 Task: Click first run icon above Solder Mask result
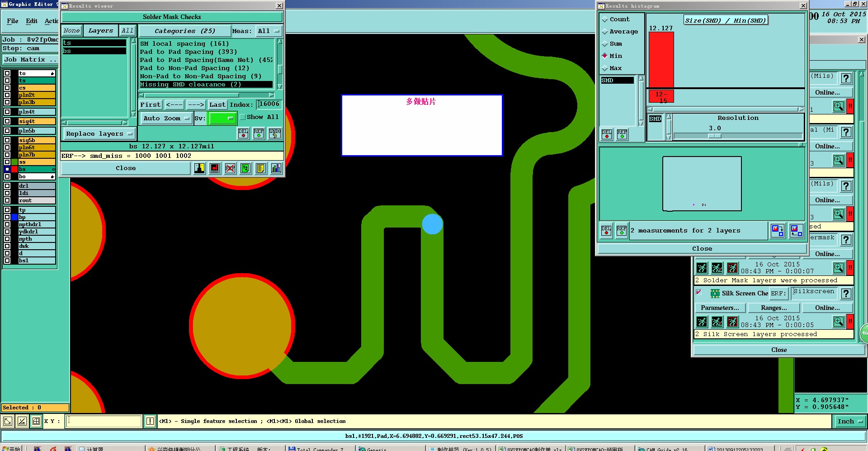[x=702, y=268]
